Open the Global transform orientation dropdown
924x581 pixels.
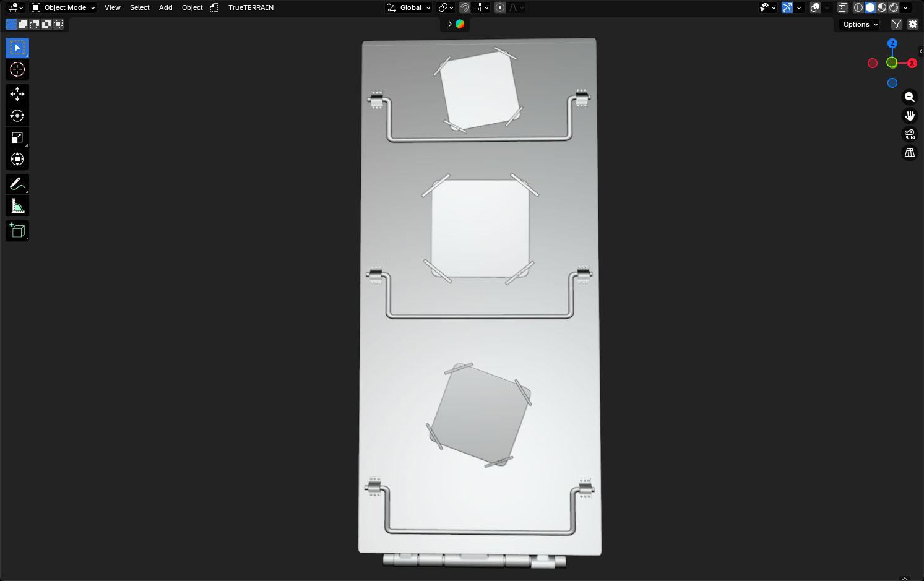408,7
